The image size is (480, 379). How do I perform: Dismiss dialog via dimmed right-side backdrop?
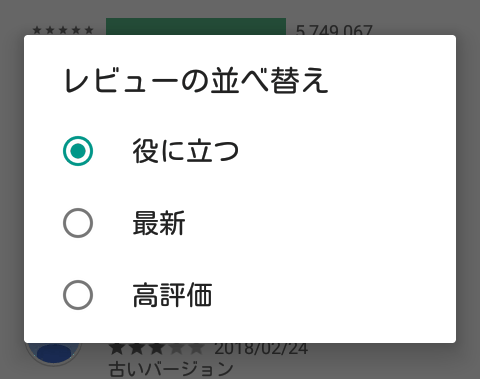(468, 189)
